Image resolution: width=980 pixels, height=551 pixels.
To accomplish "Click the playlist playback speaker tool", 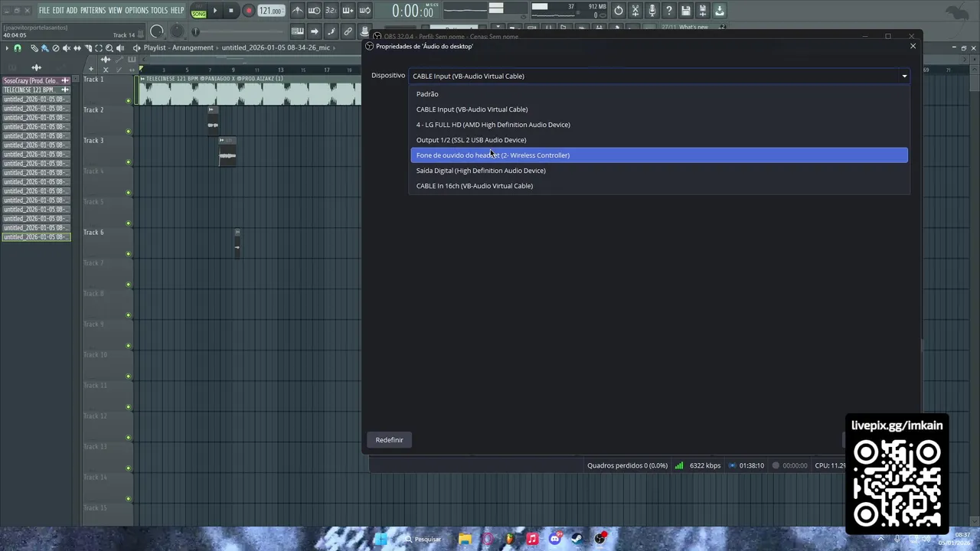I will (120, 48).
